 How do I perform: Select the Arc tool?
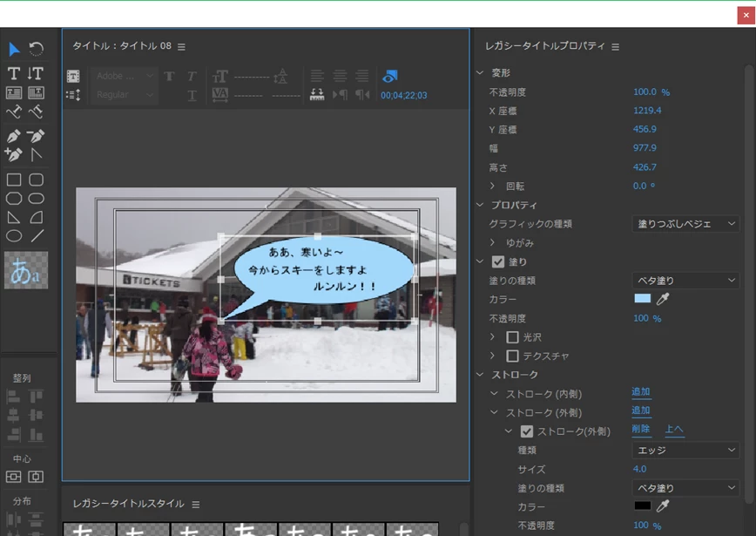tap(37, 218)
